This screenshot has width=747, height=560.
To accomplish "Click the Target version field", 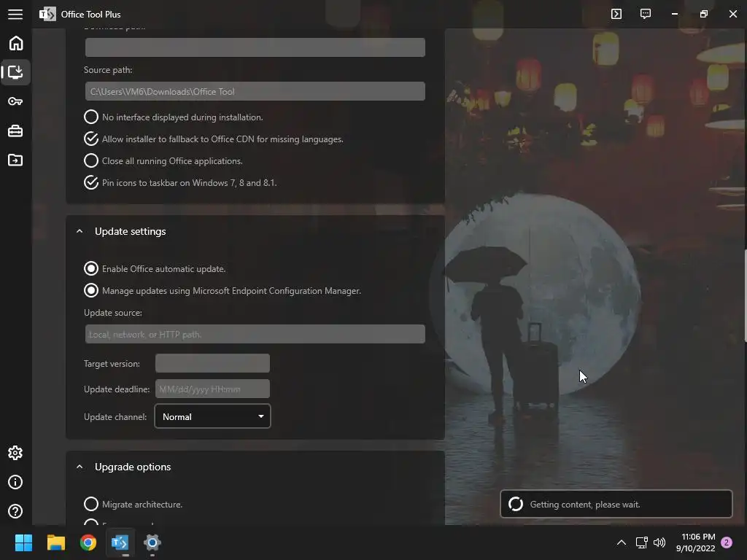I will tap(212, 363).
